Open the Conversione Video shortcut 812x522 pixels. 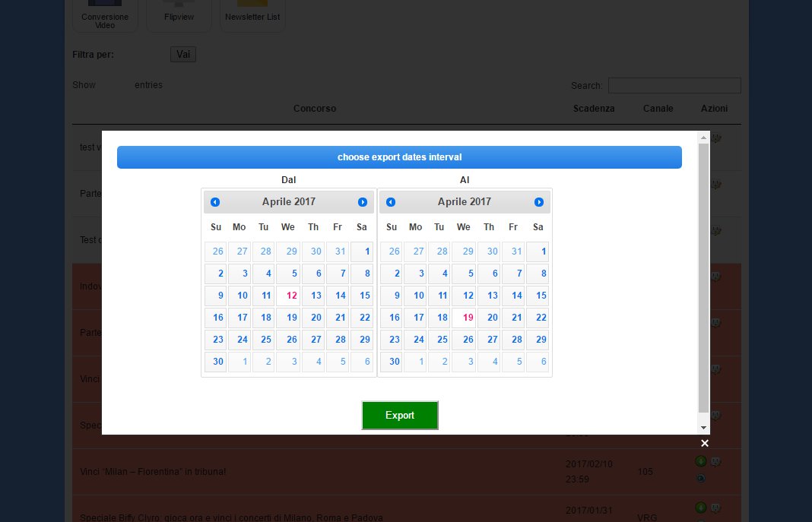105,17
